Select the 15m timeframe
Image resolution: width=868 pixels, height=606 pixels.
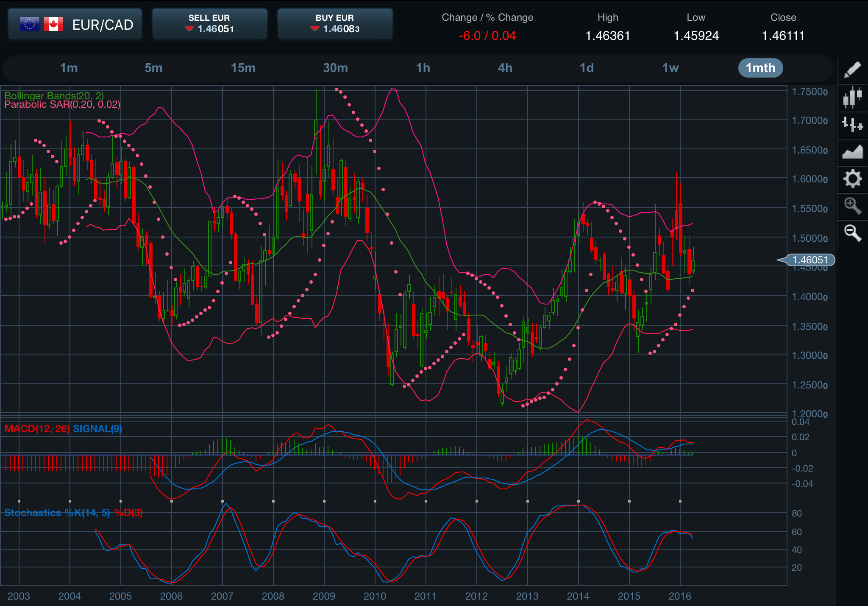point(243,68)
